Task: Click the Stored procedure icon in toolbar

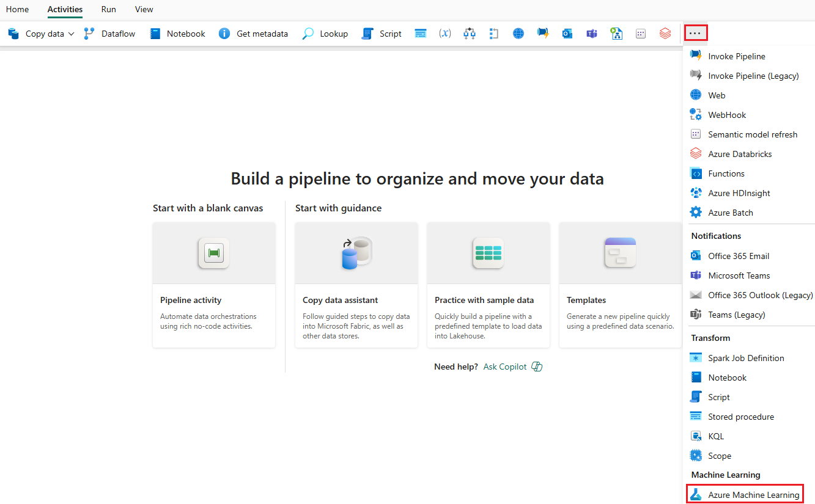Action: (421, 34)
